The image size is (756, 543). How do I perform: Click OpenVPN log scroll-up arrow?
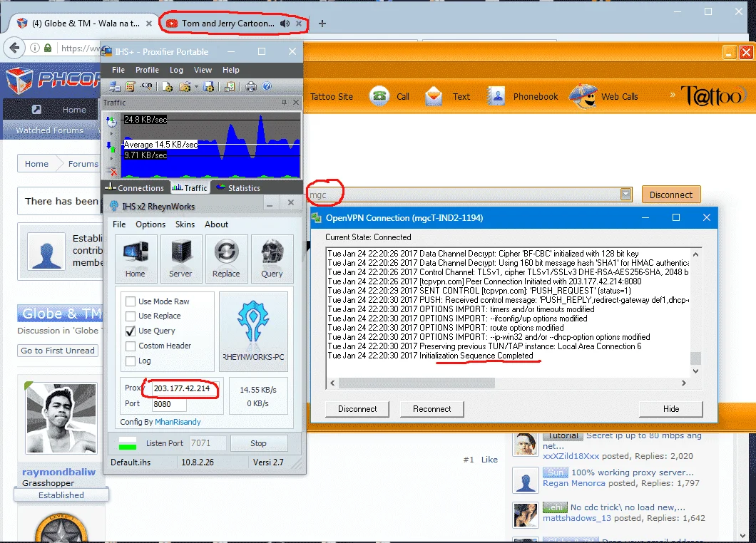click(x=695, y=254)
